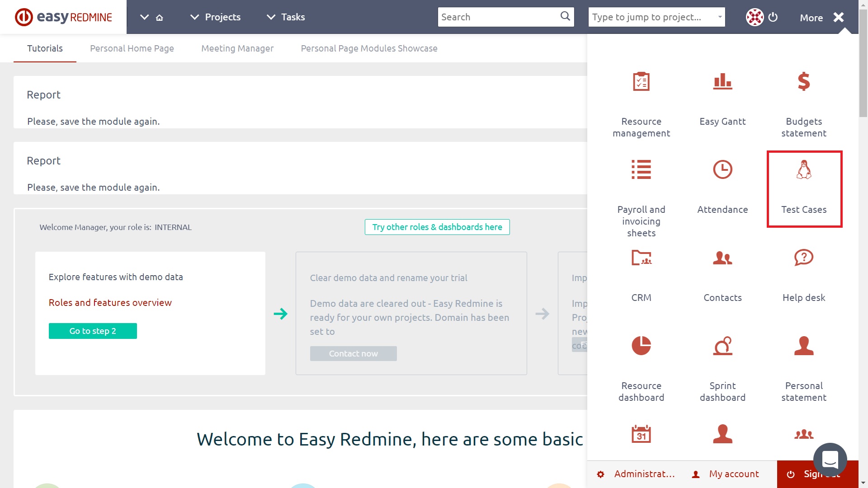
Task: Click the three-people group icon
Action: click(x=804, y=434)
